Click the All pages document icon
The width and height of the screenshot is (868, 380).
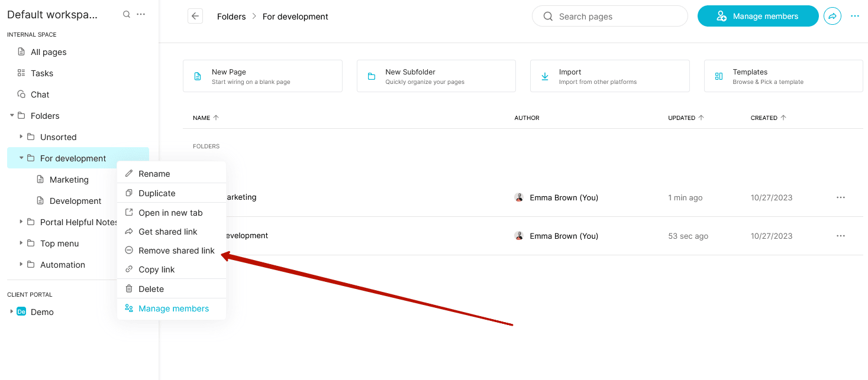(x=21, y=52)
